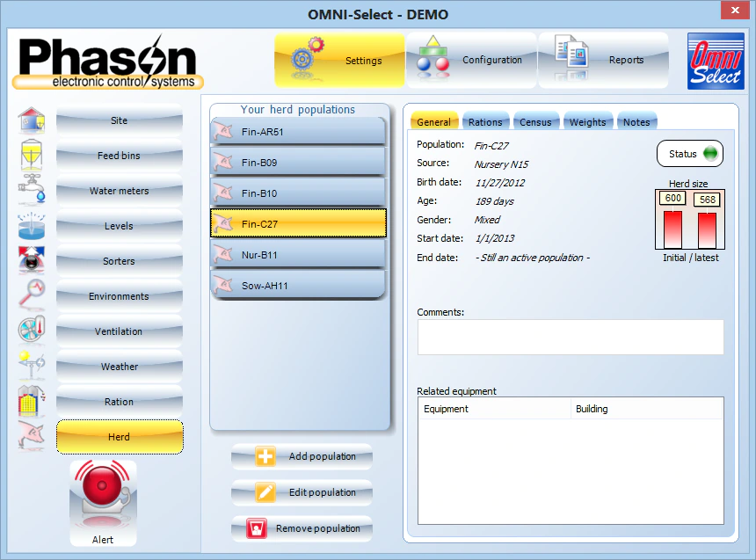Click the OMNI Select logo icon

[714, 61]
